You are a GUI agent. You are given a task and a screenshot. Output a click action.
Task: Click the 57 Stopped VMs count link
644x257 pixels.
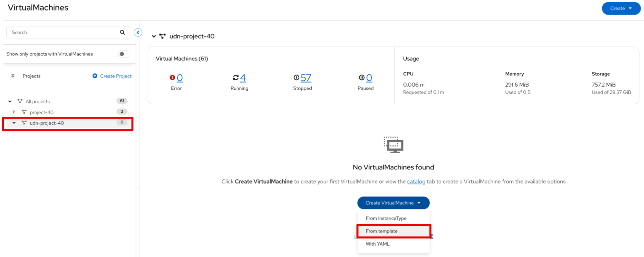pos(306,78)
